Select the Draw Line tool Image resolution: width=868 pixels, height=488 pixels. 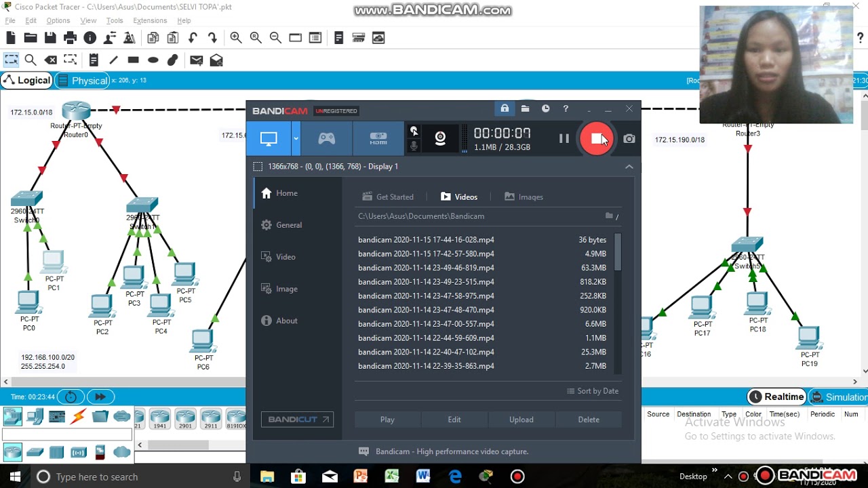pos(113,60)
